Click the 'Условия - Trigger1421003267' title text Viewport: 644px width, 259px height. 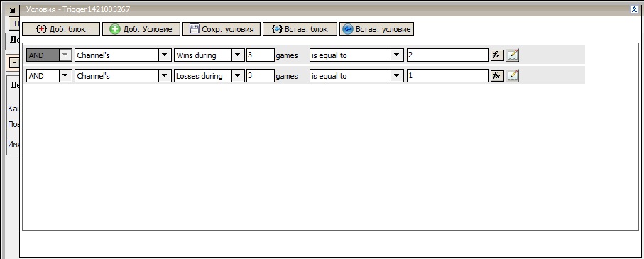click(78, 9)
